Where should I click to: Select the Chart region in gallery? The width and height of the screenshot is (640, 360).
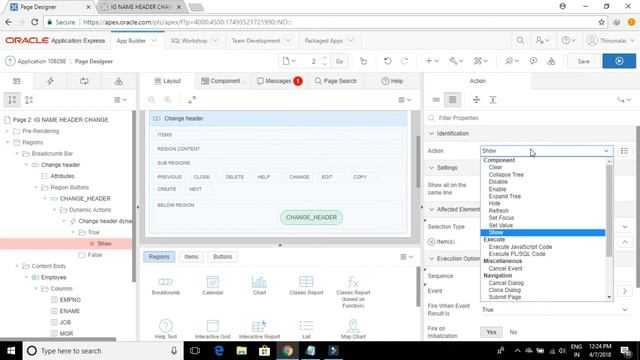click(x=259, y=286)
